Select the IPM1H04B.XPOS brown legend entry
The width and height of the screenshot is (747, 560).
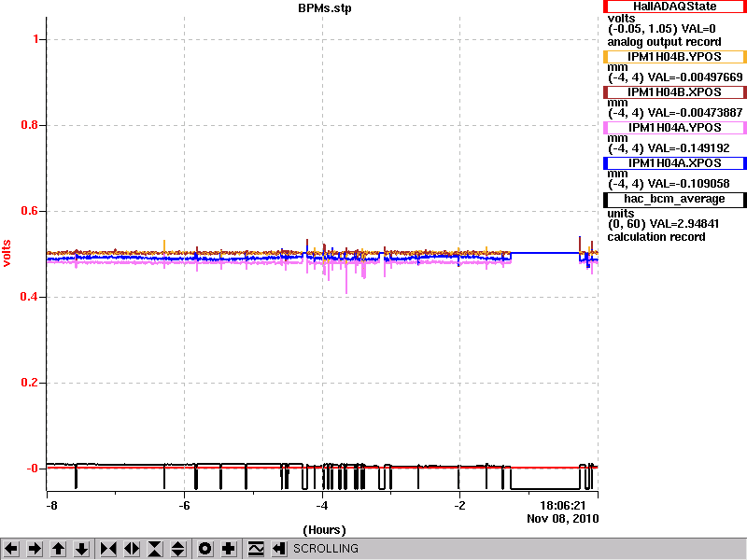click(674, 92)
